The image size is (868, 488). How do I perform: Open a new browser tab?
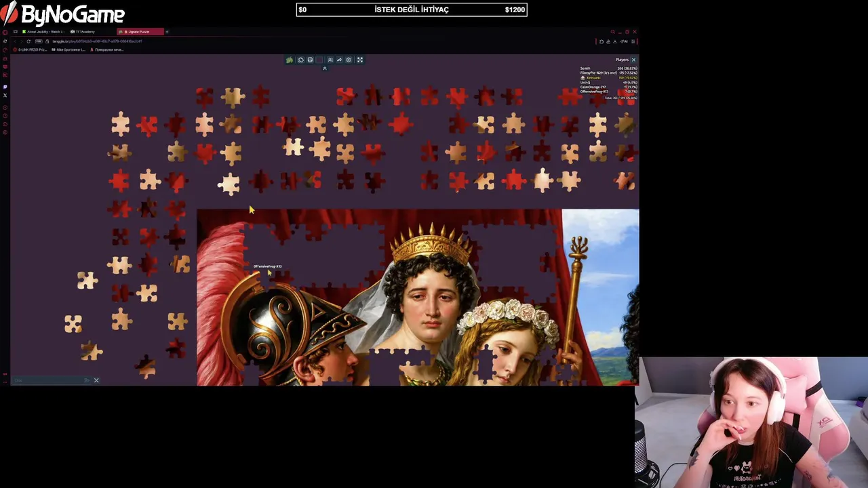pyautogui.click(x=167, y=32)
